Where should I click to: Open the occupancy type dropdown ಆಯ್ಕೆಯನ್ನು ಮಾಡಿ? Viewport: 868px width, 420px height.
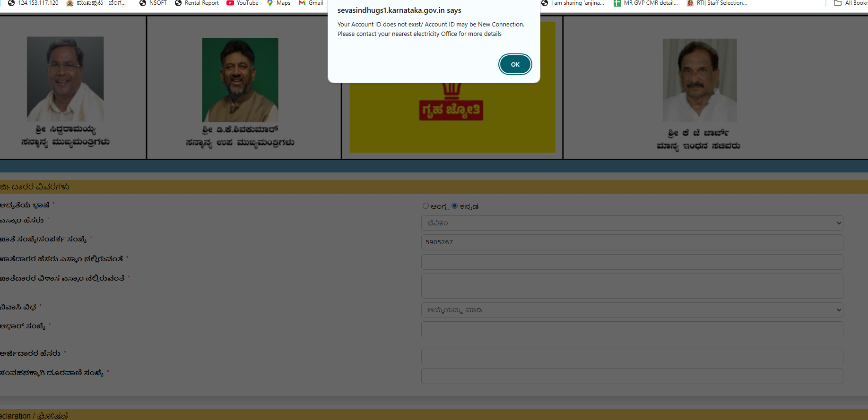[632, 310]
